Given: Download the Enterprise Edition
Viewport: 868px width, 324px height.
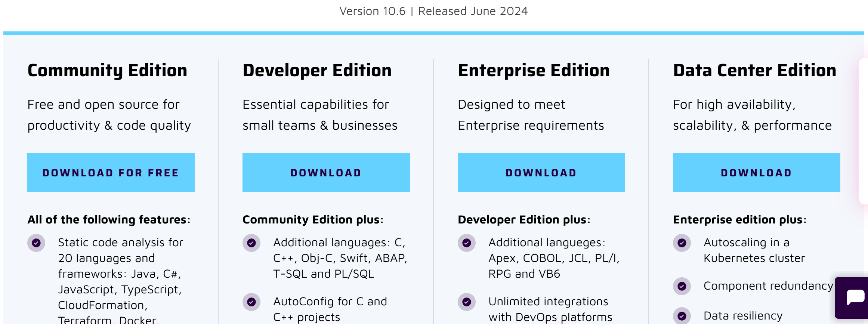Looking at the screenshot, I should 541,173.
